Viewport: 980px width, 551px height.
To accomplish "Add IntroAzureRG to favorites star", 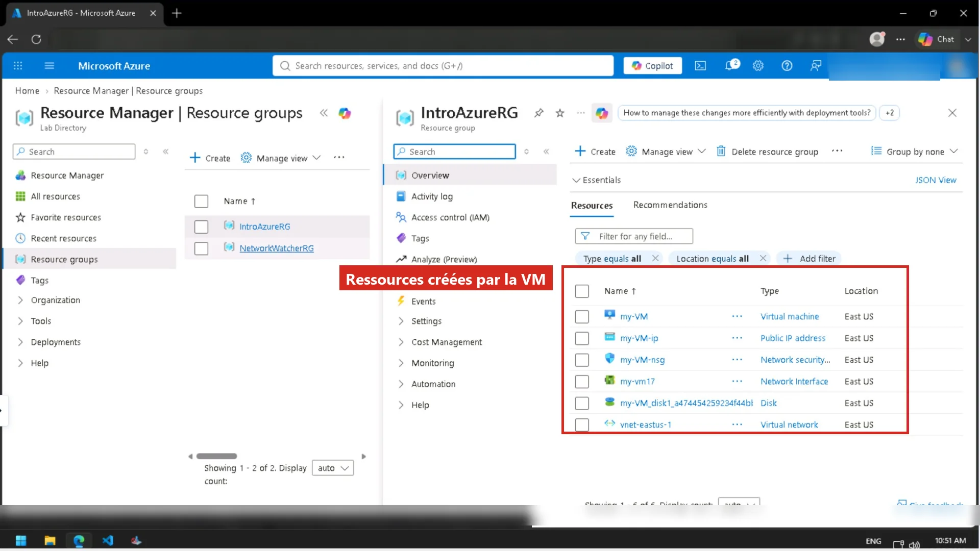I will point(560,113).
